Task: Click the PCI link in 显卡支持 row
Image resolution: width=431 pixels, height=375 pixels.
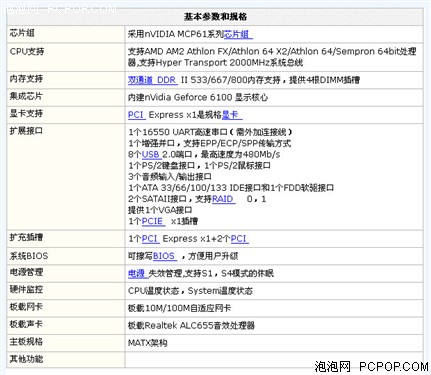Action: pyautogui.click(x=137, y=115)
